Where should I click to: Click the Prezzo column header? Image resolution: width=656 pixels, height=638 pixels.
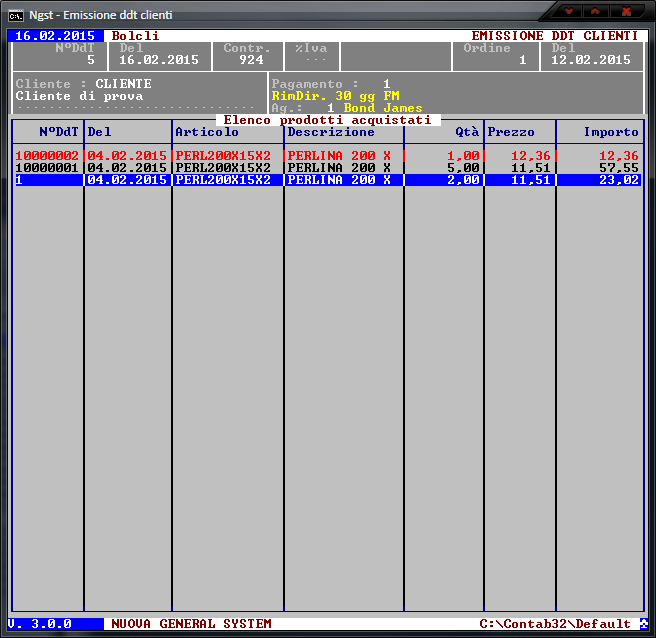pyautogui.click(x=511, y=132)
